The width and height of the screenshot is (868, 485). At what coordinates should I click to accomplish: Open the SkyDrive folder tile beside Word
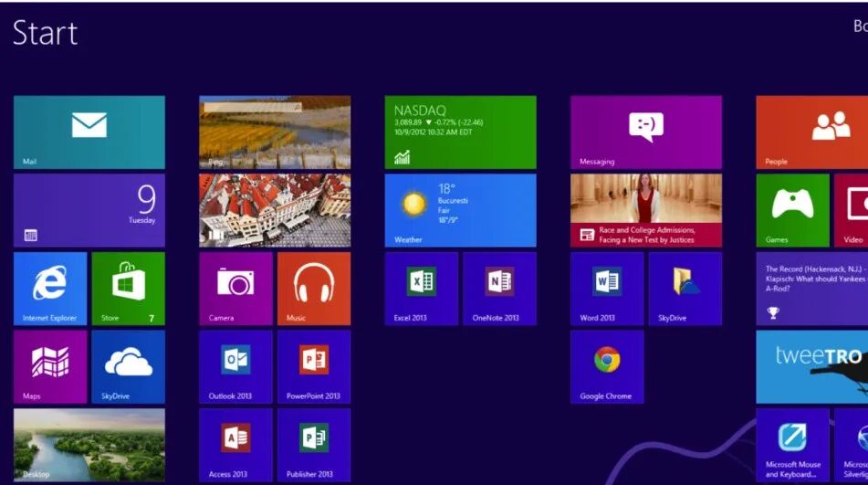[x=685, y=289]
